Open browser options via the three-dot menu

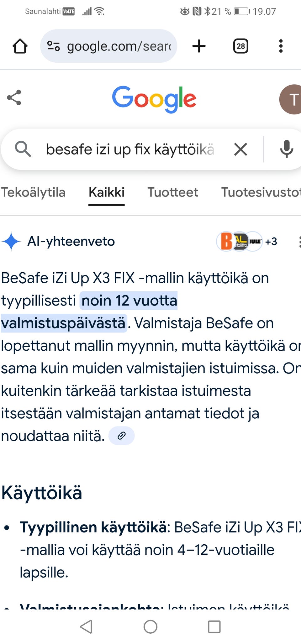pyautogui.click(x=281, y=46)
